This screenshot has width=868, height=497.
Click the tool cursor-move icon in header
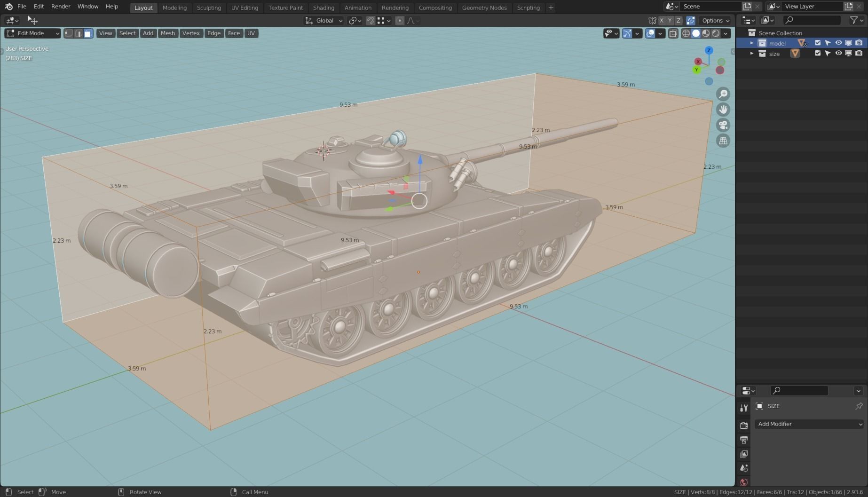coord(32,20)
